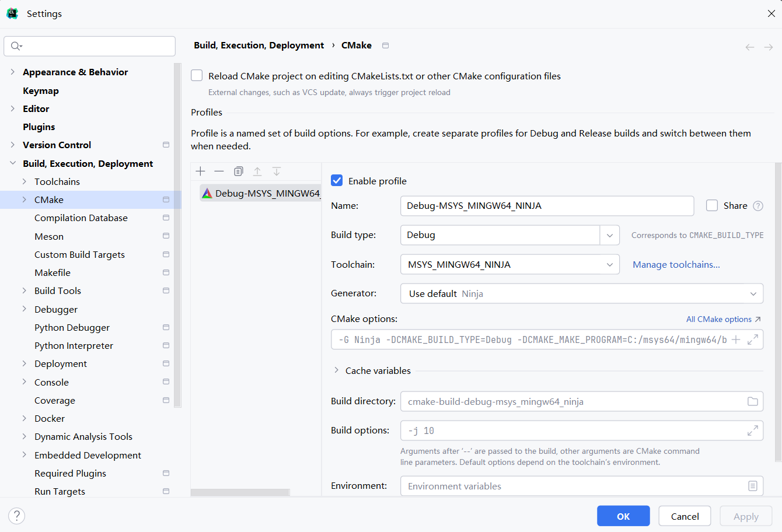782x532 pixels.
Task: Open the environment variables editor icon
Action: [753, 486]
